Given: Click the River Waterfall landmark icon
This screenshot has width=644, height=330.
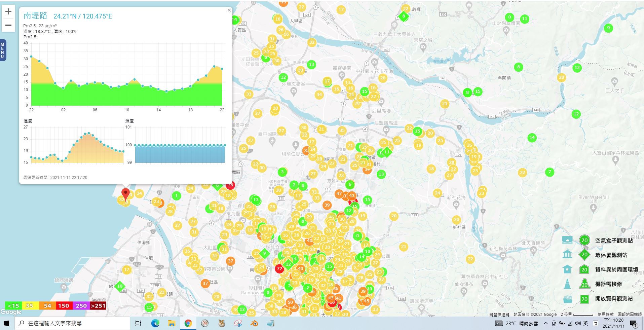Looking at the screenshot, I should 594,208.
